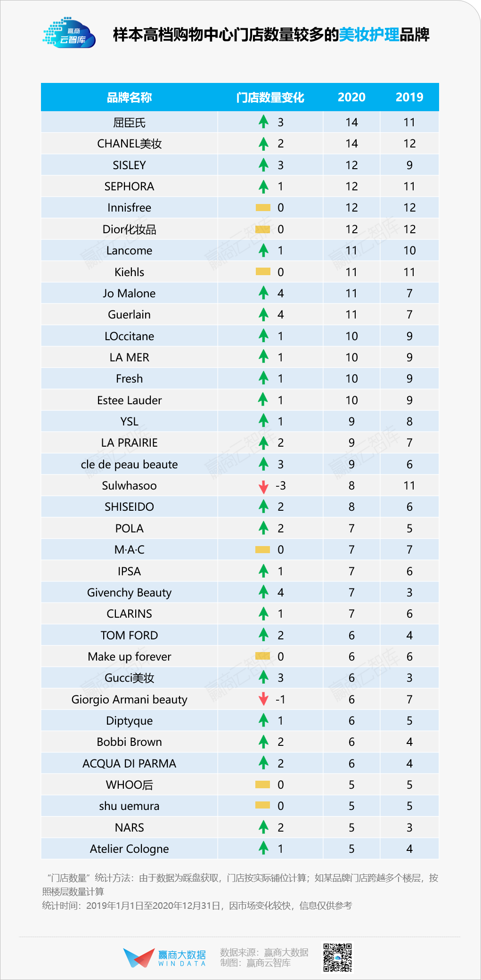Click the WIN DATA logo in the footer
The height and width of the screenshot is (980, 481).
coord(165,958)
